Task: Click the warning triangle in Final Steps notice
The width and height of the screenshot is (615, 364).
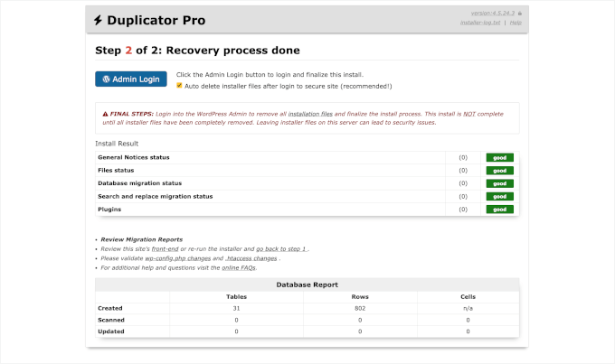Action: (x=107, y=116)
